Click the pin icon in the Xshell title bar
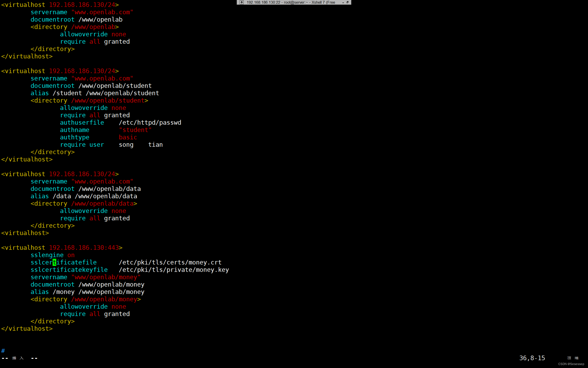Screen dimensions: 588x368 (x=242, y=3)
